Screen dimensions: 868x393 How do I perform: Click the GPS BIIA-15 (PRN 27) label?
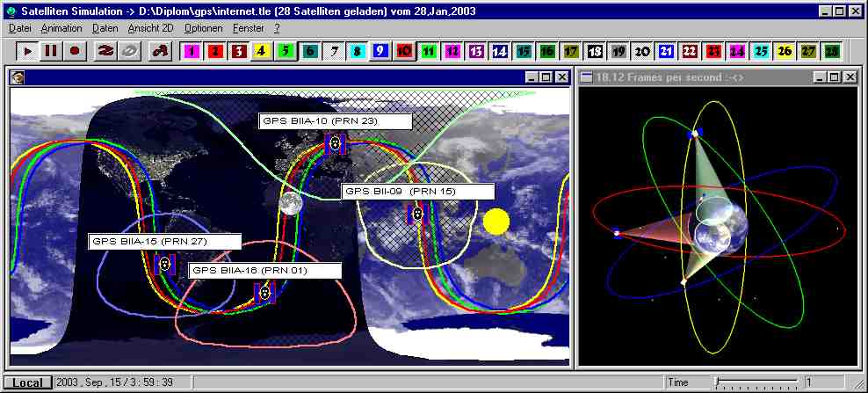pos(164,242)
